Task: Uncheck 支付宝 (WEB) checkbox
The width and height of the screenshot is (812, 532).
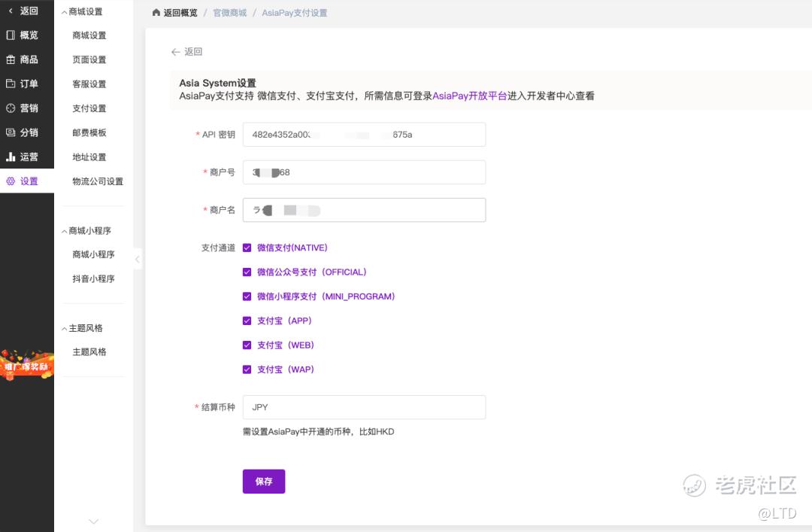Action: pos(247,345)
